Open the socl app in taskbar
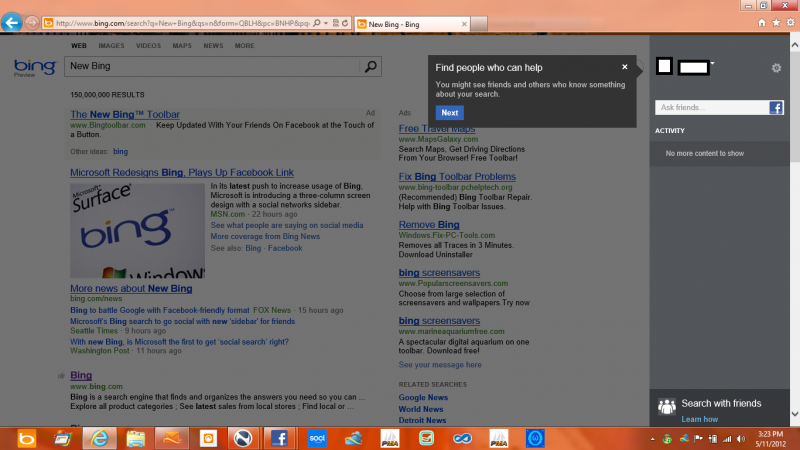800x450 pixels. [x=317, y=438]
